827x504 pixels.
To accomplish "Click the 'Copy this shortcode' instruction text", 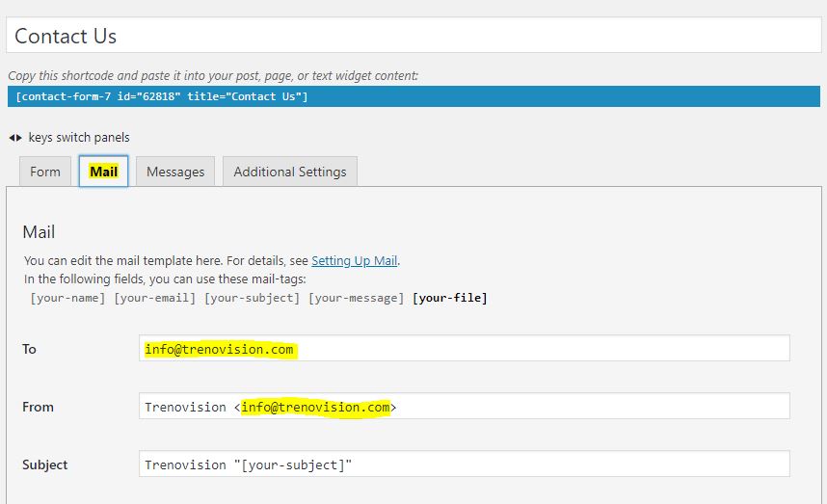I will (x=213, y=75).
